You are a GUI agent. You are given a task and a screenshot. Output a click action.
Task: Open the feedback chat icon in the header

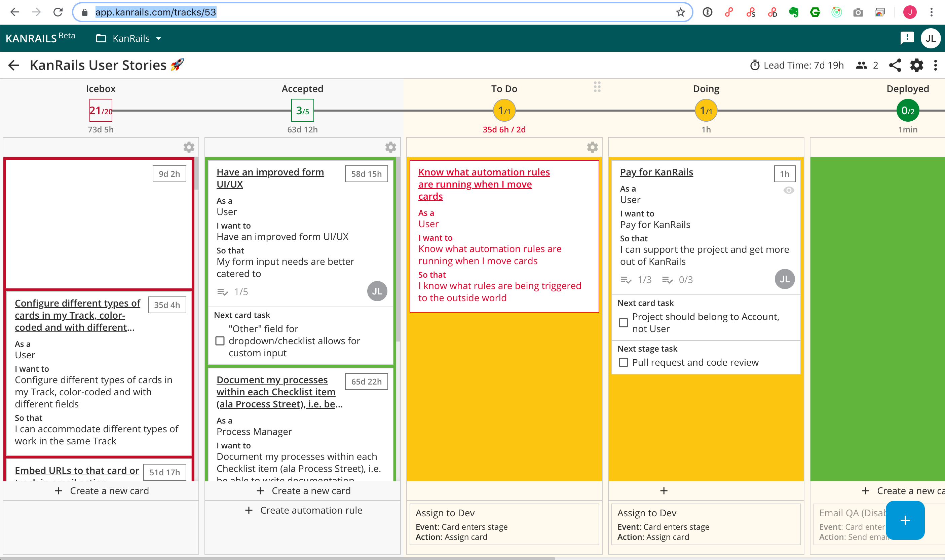click(907, 38)
